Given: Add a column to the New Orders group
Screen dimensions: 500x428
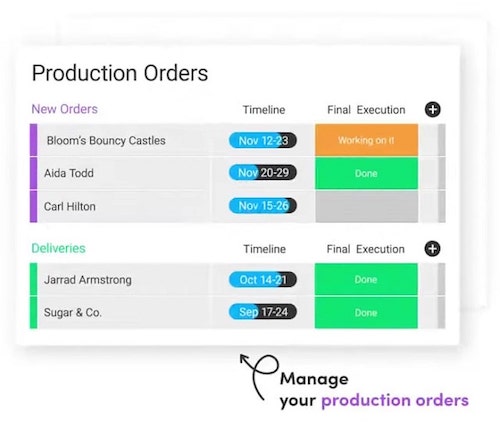Looking at the screenshot, I should [x=433, y=109].
